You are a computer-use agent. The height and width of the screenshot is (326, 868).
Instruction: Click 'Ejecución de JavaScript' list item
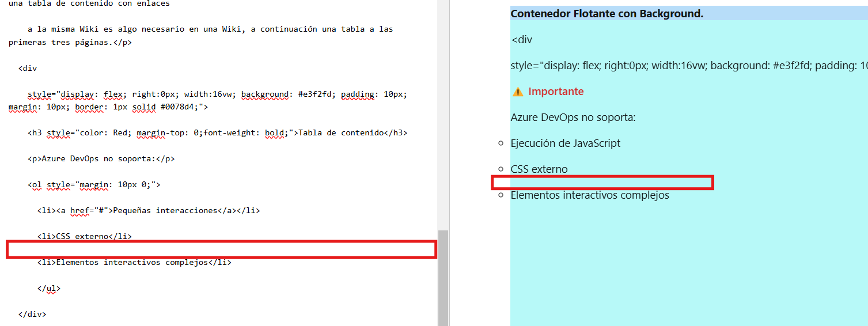566,143
